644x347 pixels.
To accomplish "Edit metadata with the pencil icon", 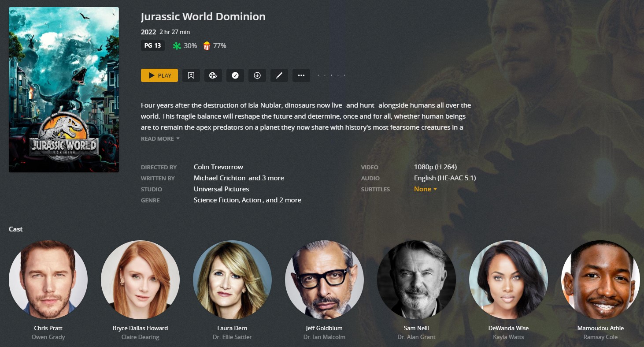I will [279, 75].
